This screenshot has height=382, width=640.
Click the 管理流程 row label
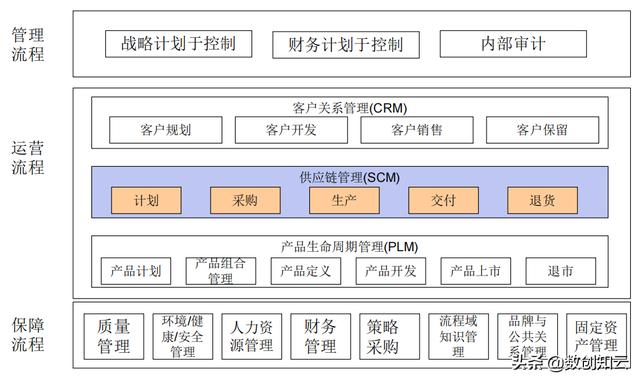click(28, 44)
